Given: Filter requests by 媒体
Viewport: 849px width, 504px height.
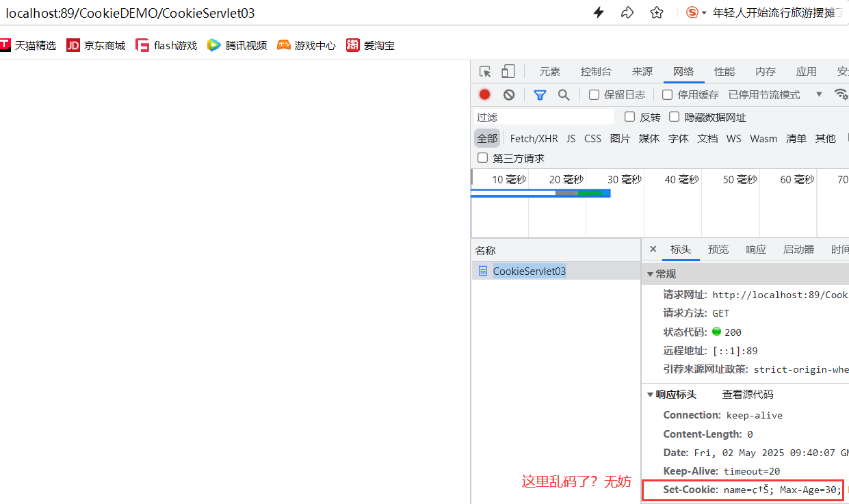Looking at the screenshot, I should coord(649,138).
